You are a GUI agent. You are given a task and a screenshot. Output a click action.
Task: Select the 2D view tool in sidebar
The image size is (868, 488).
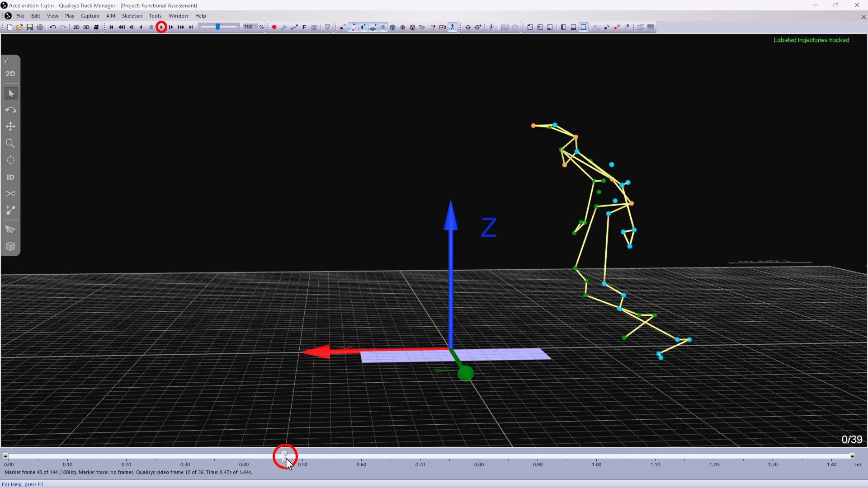[x=10, y=74]
